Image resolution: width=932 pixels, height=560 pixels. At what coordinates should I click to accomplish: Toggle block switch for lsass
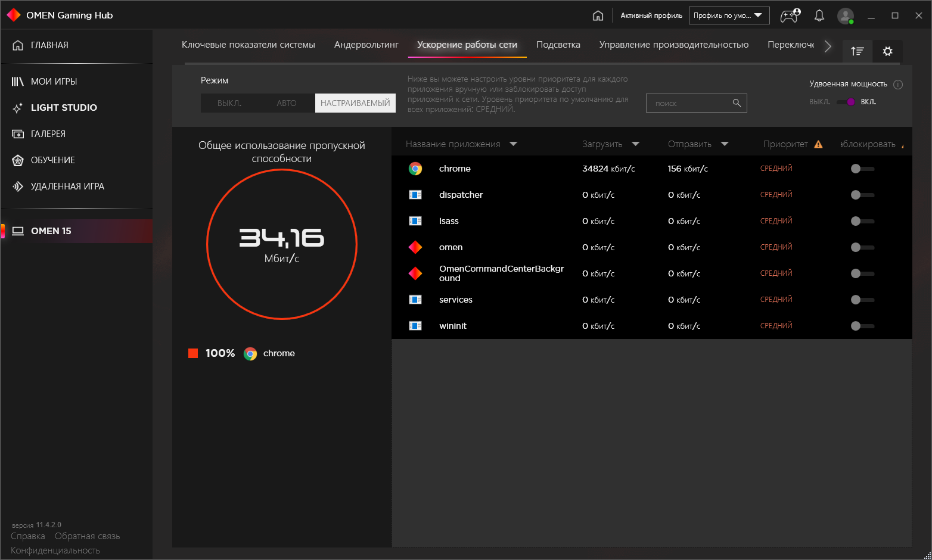[x=862, y=221]
